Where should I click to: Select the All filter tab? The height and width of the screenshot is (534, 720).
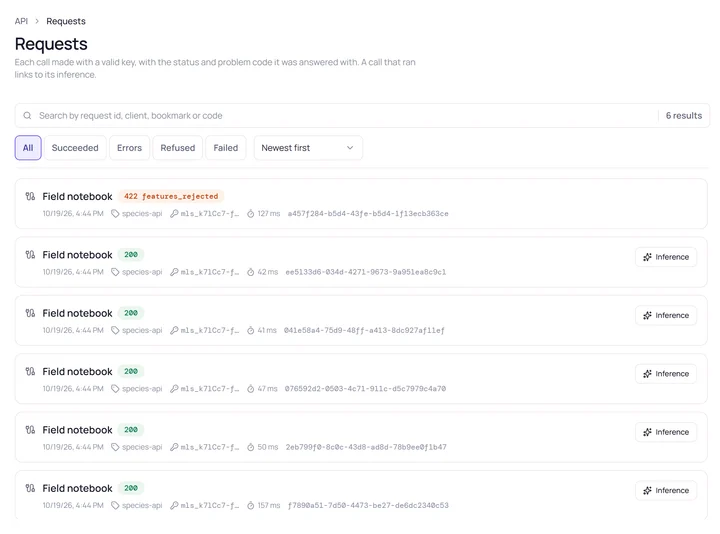click(28, 148)
